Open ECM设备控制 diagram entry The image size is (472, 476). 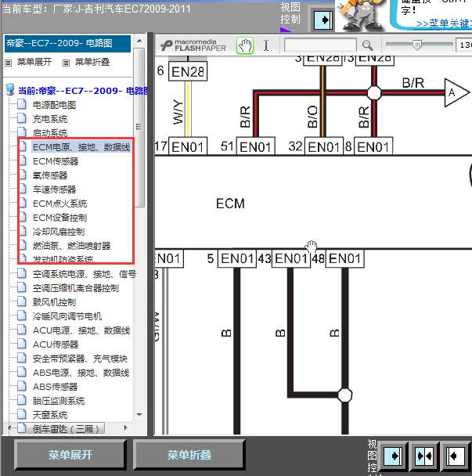[59, 218]
